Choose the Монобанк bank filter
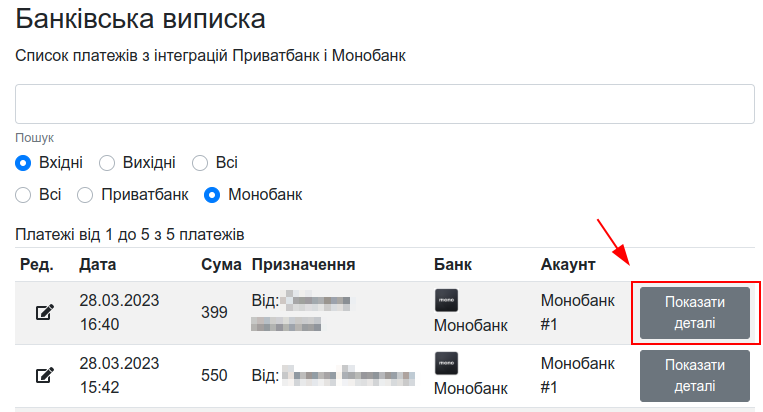Screen dimensions: 763x412 pyautogui.click(x=212, y=195)
